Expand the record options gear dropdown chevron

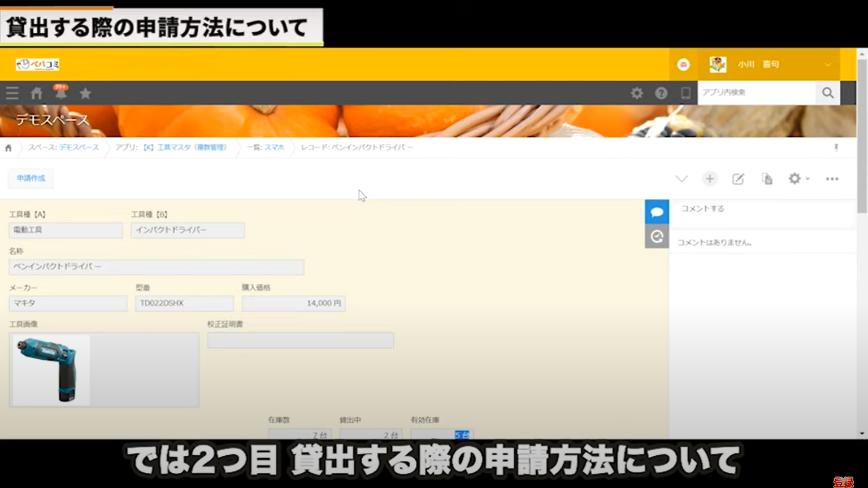[806, 179]
